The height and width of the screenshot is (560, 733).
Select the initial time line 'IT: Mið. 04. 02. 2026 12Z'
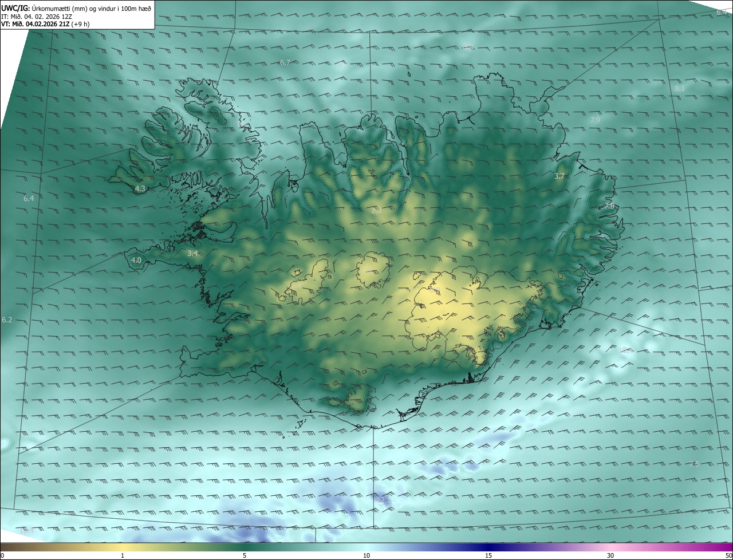point(37,16)
